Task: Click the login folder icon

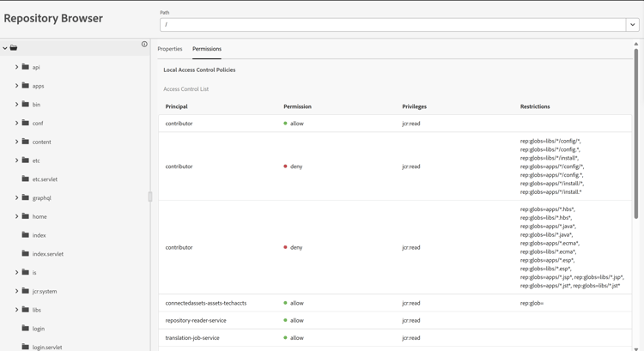Action: [x=26, y=328]
